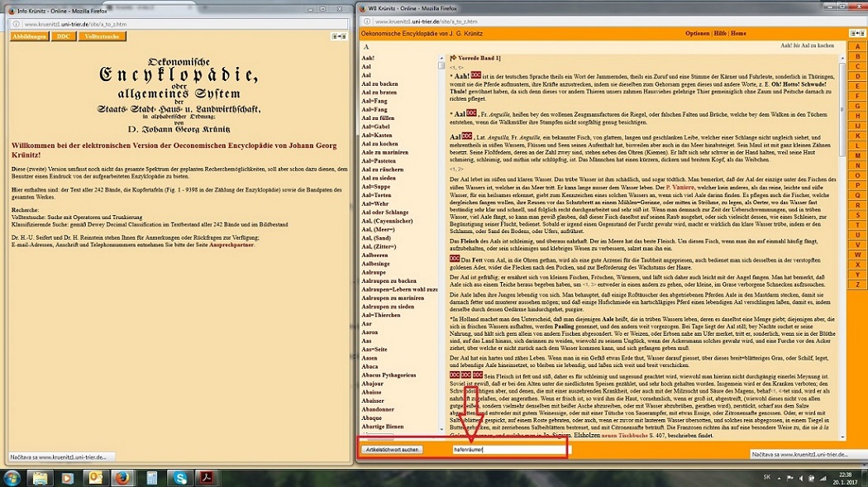Click the SK language indicator in the tray
Viewport: 868px width, 487px height.
pos(766,478)
